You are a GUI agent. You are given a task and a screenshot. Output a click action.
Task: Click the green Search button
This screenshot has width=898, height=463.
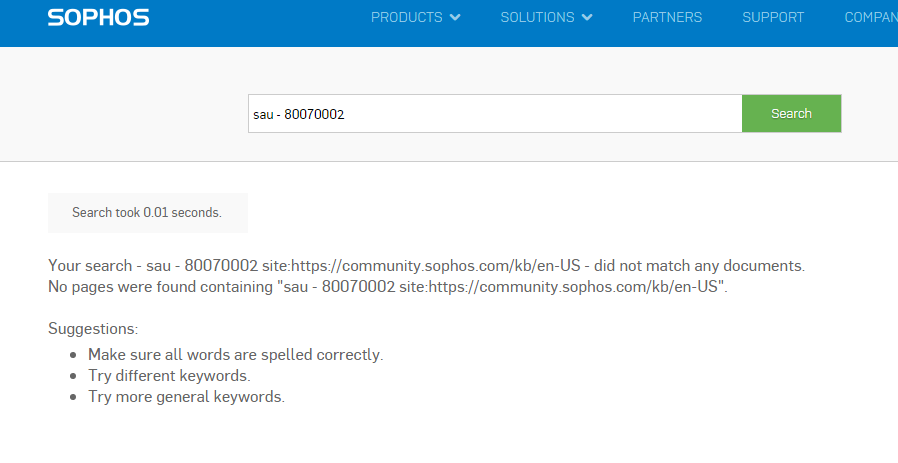pos(791,113)
